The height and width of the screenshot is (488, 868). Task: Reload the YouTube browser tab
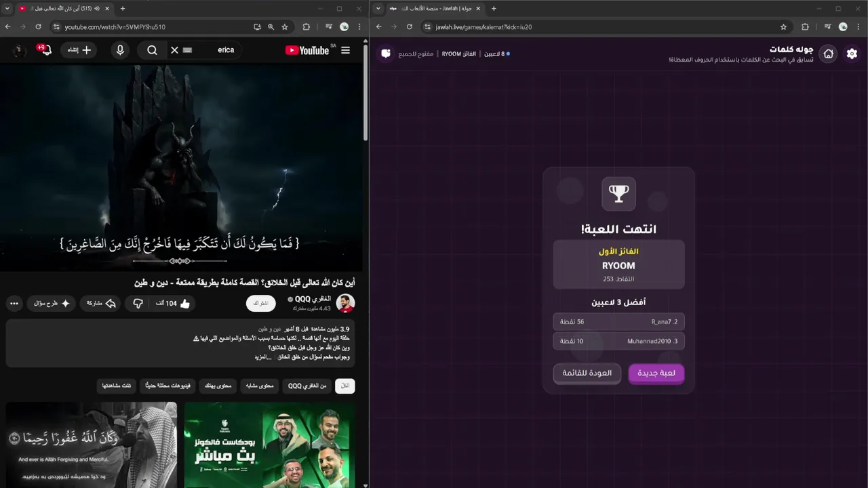(38, 27)
